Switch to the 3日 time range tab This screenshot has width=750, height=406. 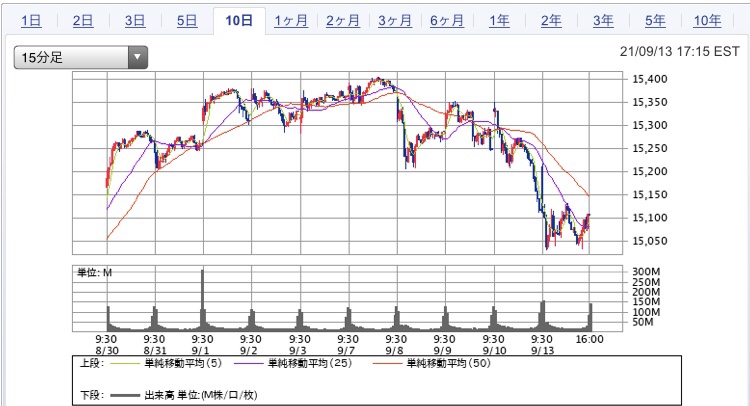coord(135,21)
